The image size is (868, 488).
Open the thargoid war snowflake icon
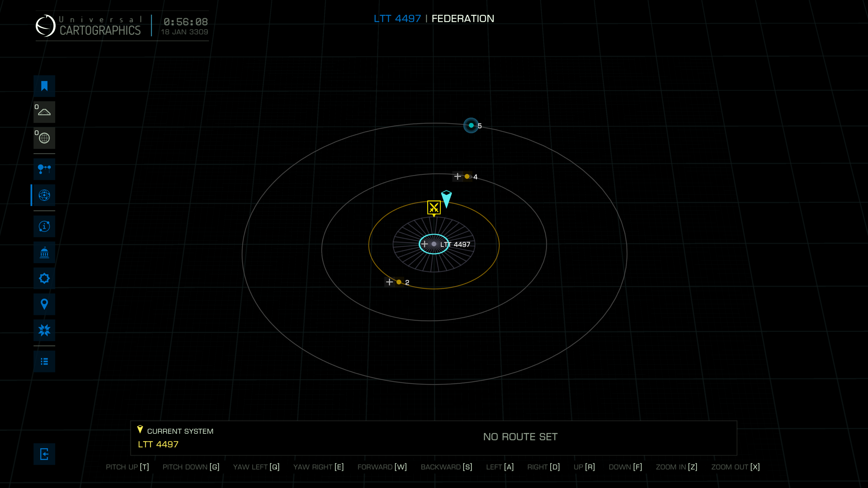tap(44, 330)
